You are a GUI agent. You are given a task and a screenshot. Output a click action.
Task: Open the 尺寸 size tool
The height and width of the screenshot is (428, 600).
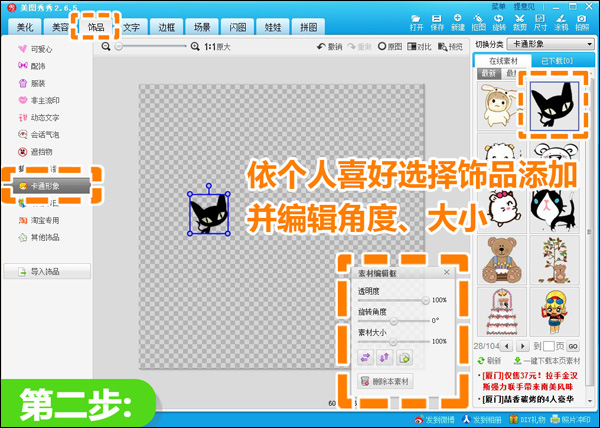coord(540,23)
